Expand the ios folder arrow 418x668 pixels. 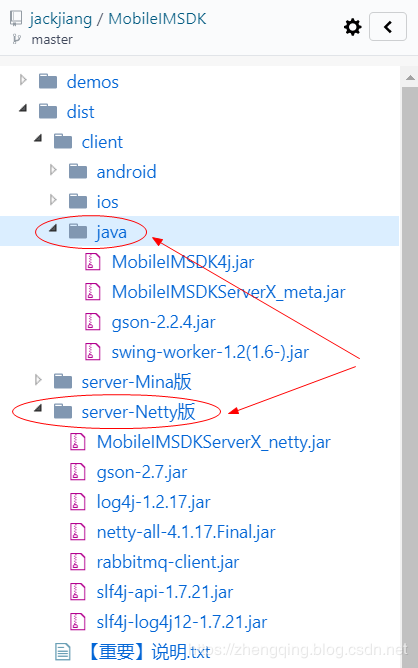point(53,199)
